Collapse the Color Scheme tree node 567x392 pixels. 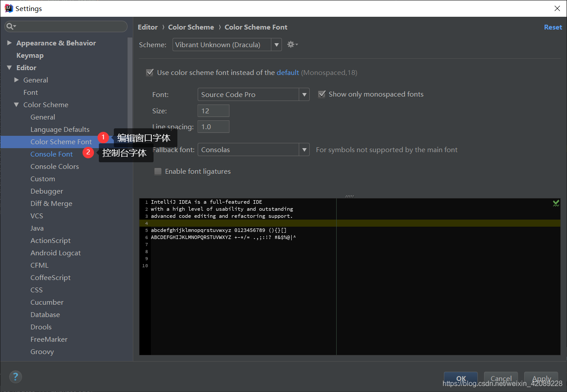coord(16,105)
